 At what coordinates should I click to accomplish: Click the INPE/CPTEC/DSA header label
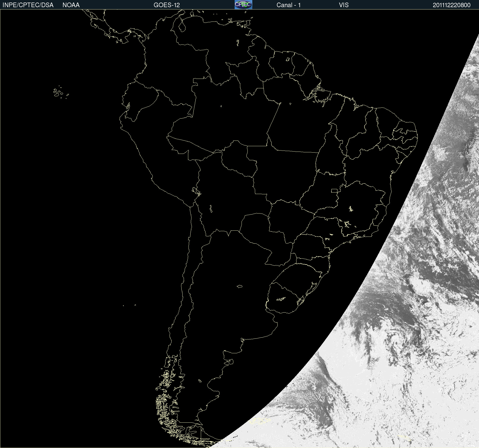click(28, 5)
